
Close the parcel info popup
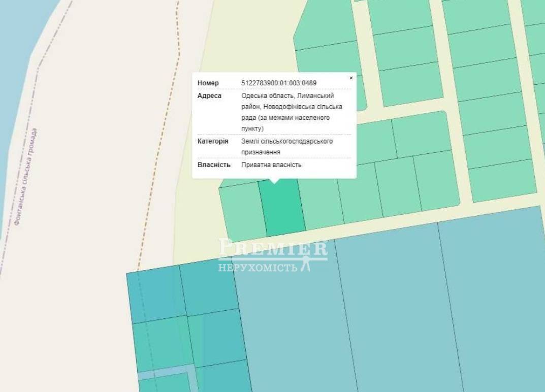click(x=351, y=78)
